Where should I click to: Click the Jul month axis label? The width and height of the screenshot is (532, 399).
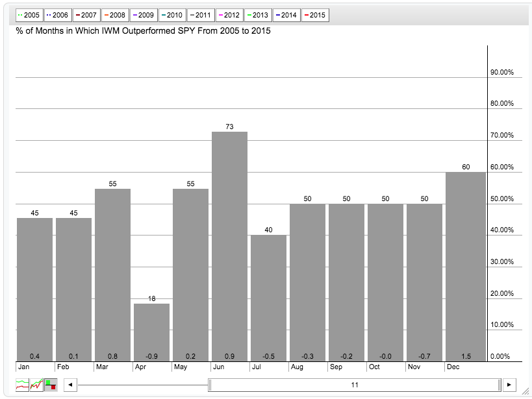coord(257,367)
